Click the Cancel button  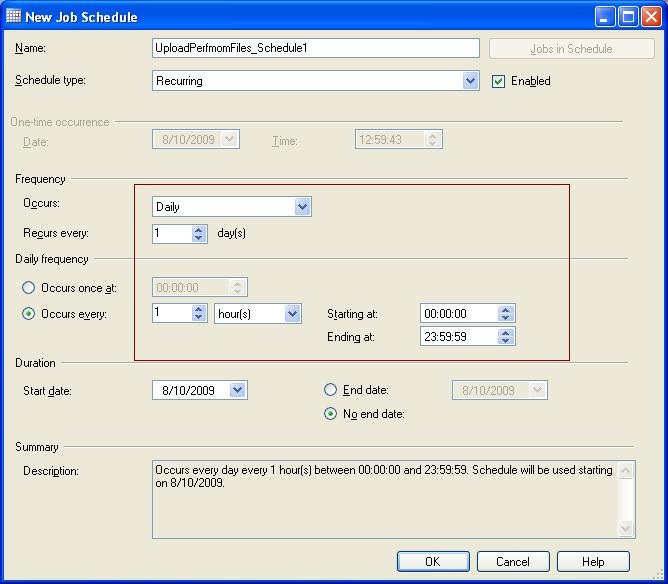512,561
